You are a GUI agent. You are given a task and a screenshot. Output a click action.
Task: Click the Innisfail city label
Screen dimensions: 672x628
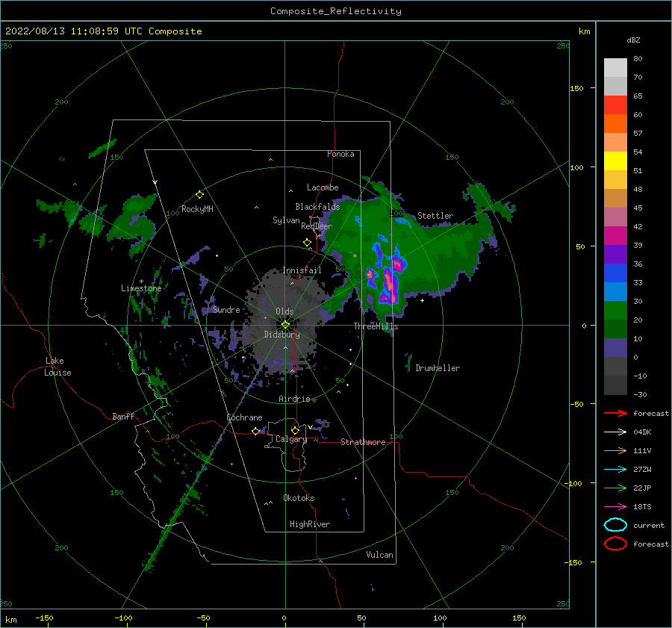pyautogui.click(x=302, y=270)
